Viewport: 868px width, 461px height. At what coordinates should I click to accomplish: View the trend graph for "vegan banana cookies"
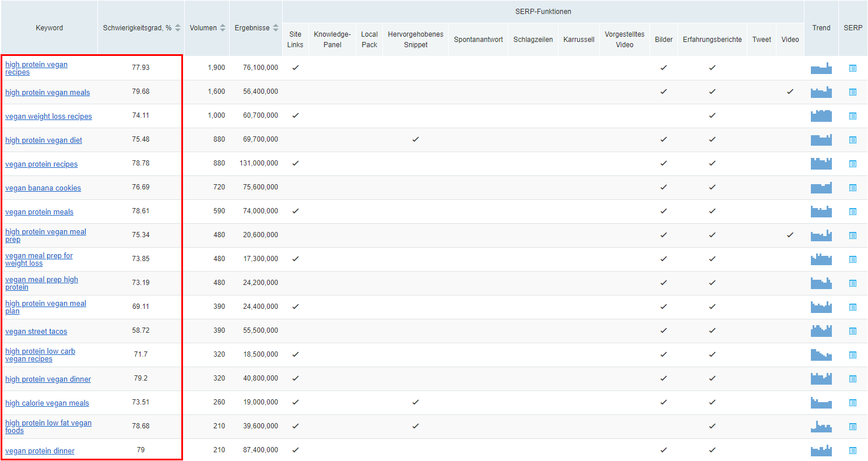(x=821, y=188)
